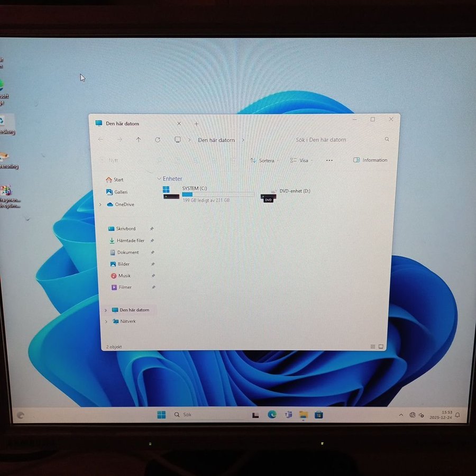Switch to large icons view in status bar
This screenshot has height=476, width=476.
point(381,347)
